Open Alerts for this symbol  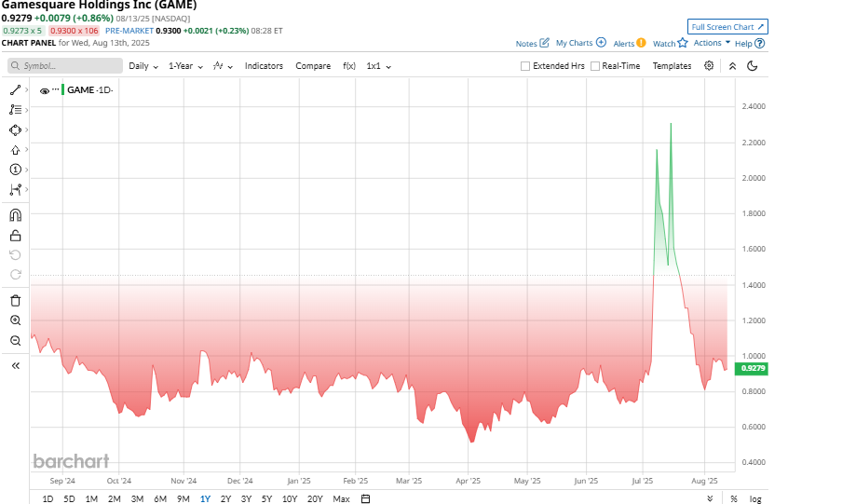pos(630,43)
